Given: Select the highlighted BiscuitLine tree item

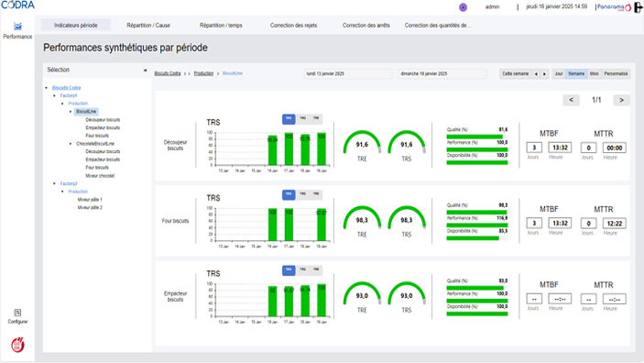Looking at the screenshot, I should 86,112.
